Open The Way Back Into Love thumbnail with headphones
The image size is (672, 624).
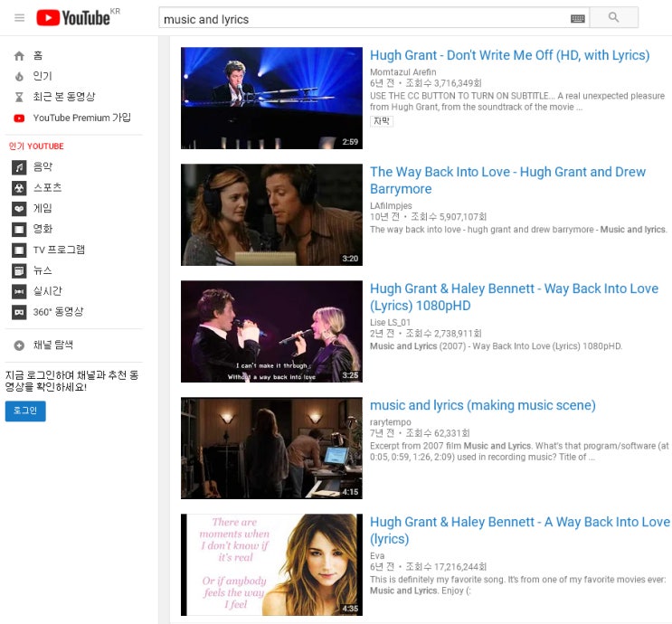pos(271,214)
